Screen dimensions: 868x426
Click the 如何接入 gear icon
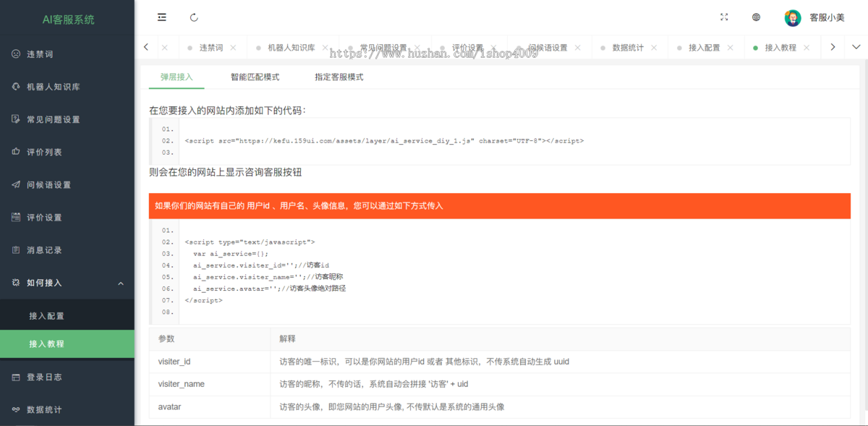(x=16, y=283)
